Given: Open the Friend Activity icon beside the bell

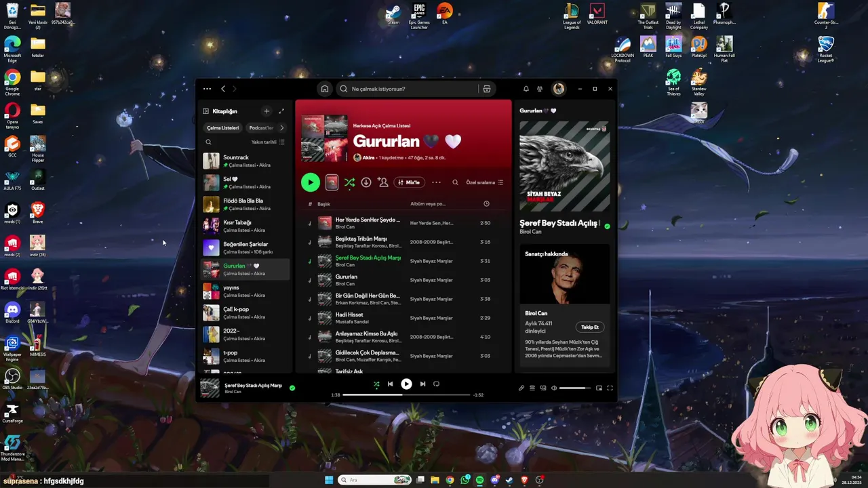Looking at the screenshot, I should tap(540, 89).
